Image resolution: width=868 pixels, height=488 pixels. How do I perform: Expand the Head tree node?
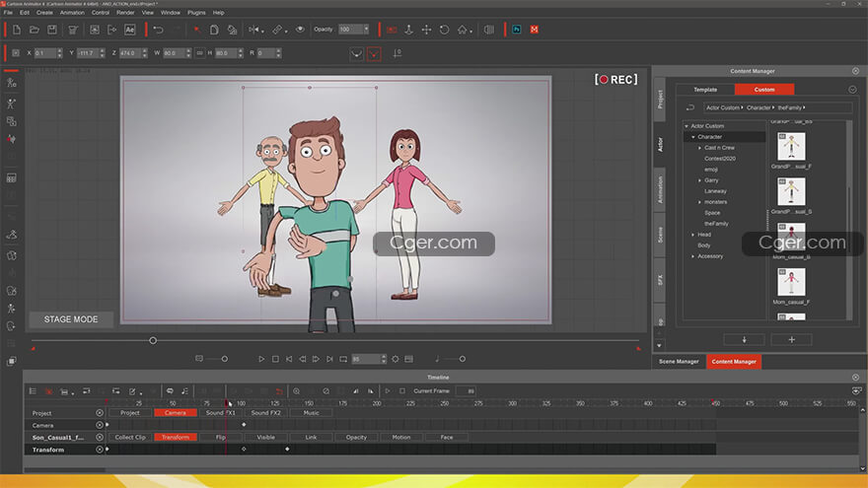coord(693,235)
